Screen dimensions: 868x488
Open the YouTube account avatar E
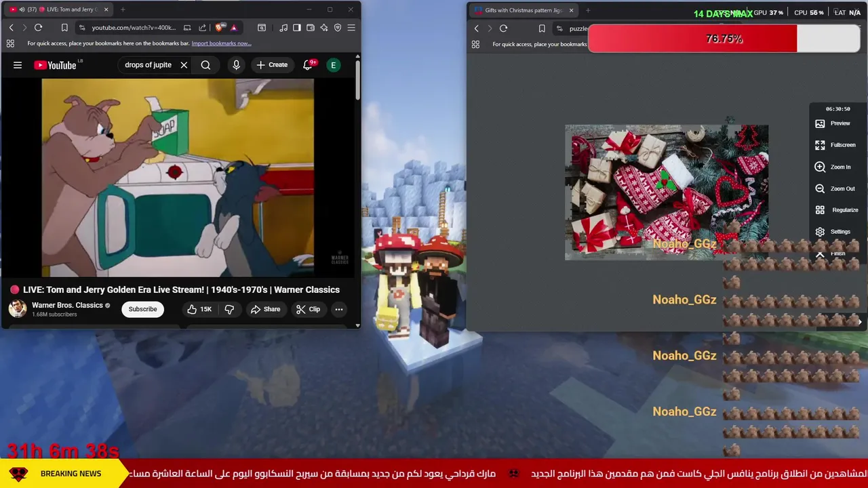click(x=333, y=65)
